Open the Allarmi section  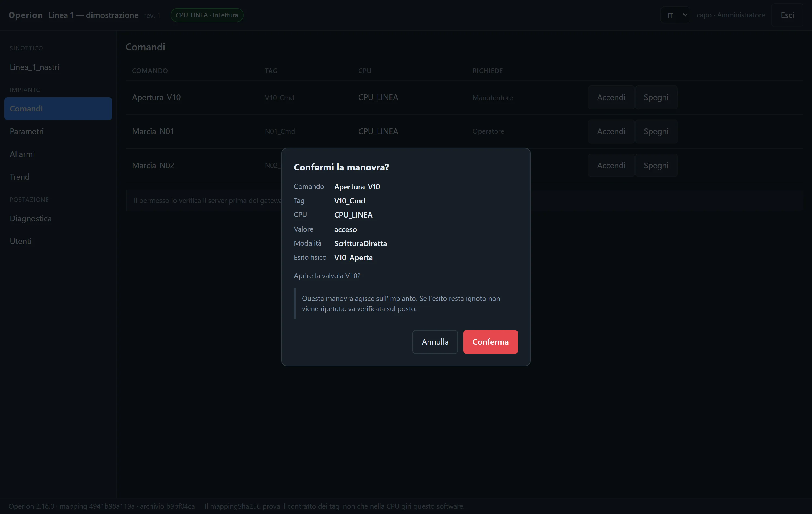click(x=58, y=154)
